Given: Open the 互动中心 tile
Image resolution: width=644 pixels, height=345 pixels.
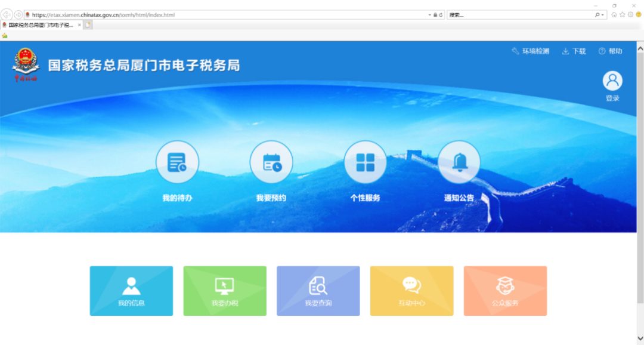Looking at the screenshot, I should (412, 291).
